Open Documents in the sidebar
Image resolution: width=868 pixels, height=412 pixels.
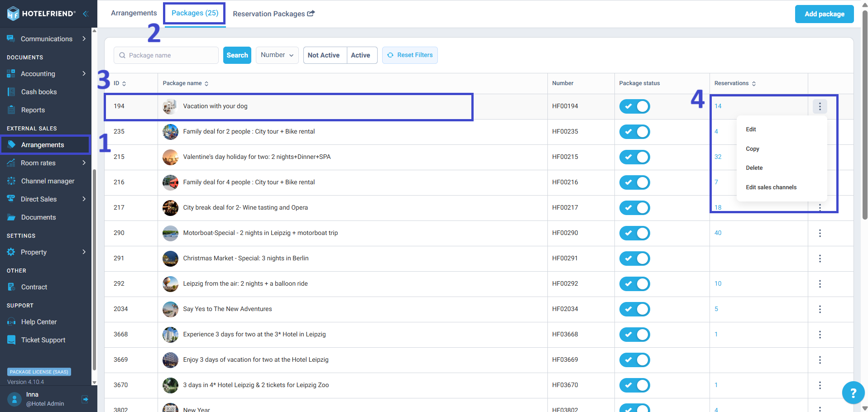(38, 217)
